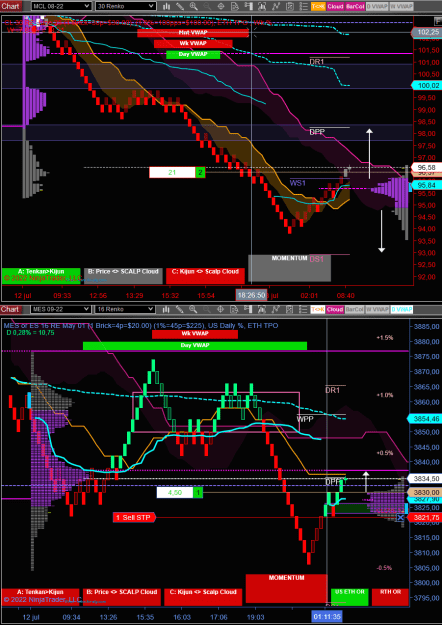The width and height of the screenshot is (442, 625).
Task: Click the 1 Sell STP order marker
Action: pos(134,517)
